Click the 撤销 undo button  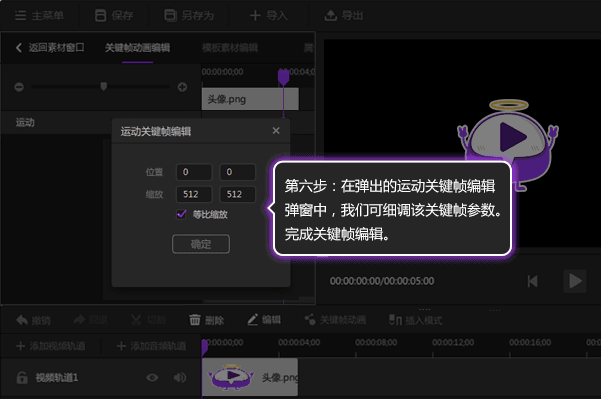point(33,320)
